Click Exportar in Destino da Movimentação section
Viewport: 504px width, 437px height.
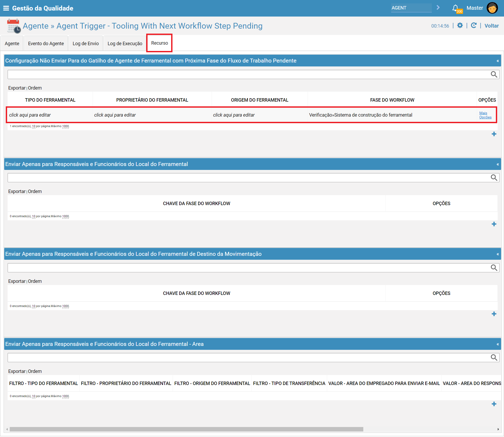[17, 281]
